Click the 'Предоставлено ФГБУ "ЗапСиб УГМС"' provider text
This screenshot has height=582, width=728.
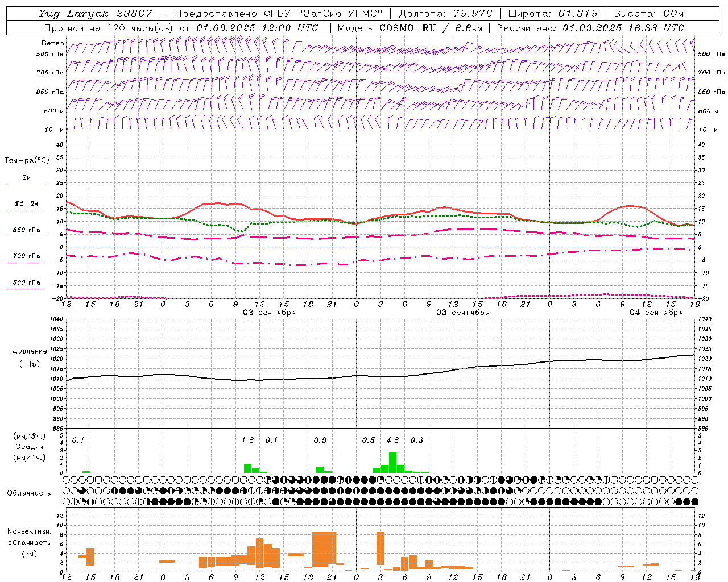(x=279, y=14)
